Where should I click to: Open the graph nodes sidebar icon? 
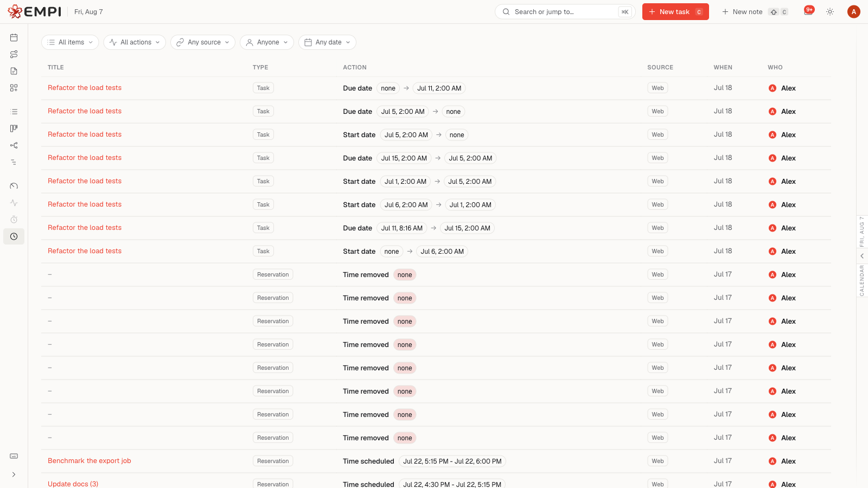click(x=14, y=145)
